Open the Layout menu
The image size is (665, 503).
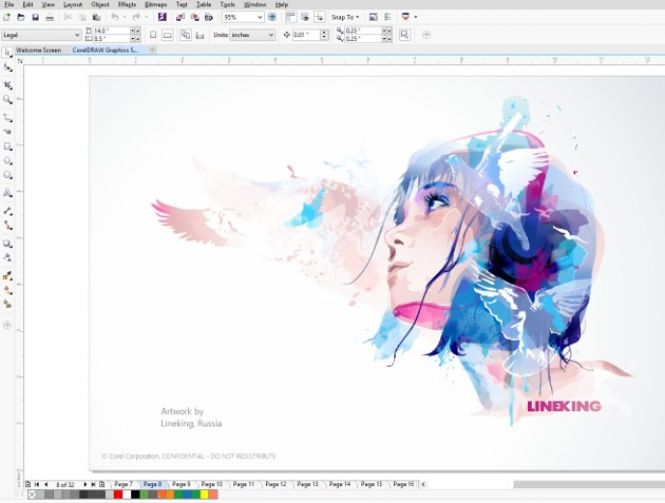(73, 5)
